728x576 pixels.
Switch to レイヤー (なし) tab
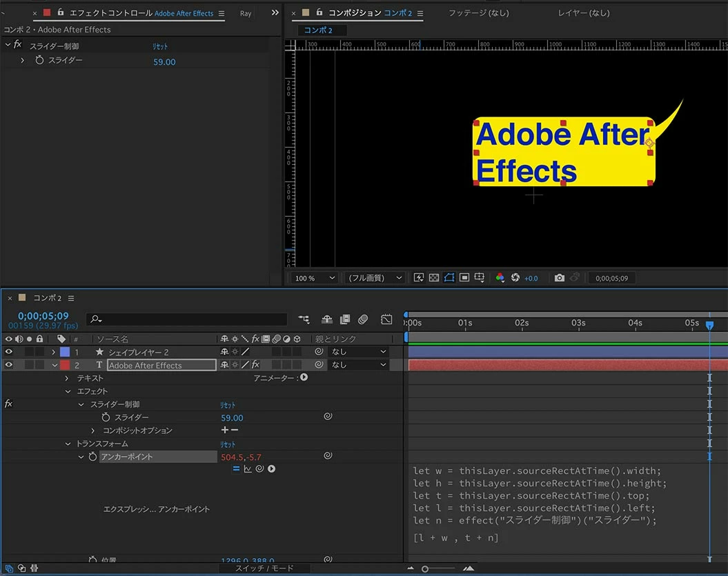click(x=584, y=12)
